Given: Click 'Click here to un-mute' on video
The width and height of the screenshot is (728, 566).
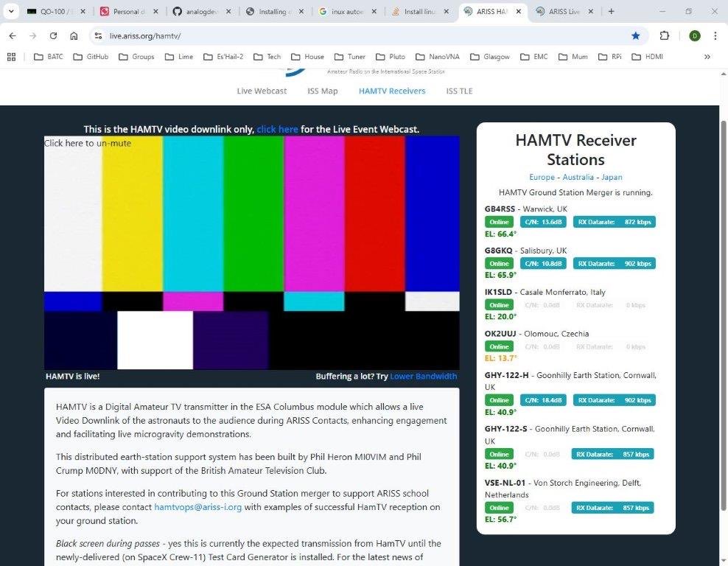Looking at the screenshot, I should (87, 143).
